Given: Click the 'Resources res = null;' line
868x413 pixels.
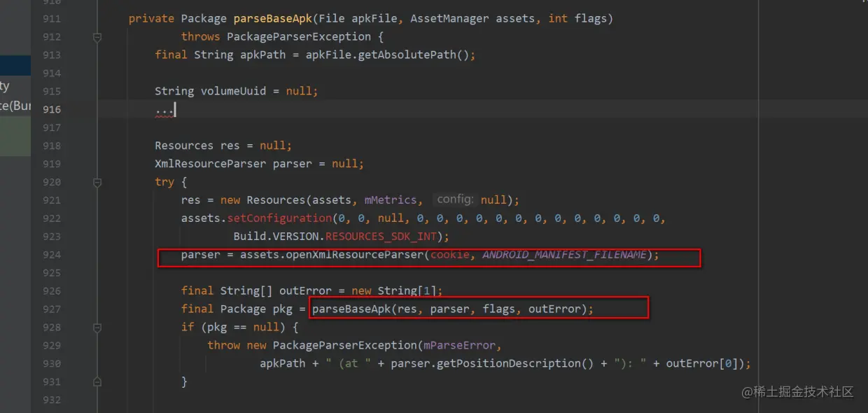Looking at the screenshot, I should click(223, 146).
